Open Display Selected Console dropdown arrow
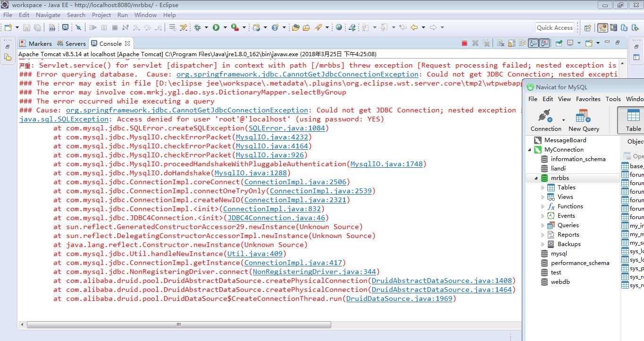The width and height of the screenshot is (644, 341). point(579,43)
